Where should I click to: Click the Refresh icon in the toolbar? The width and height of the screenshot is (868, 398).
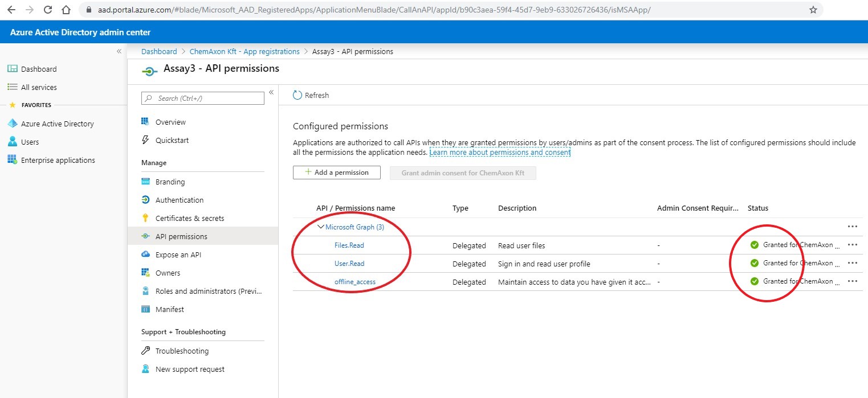(x=297, y=95)
